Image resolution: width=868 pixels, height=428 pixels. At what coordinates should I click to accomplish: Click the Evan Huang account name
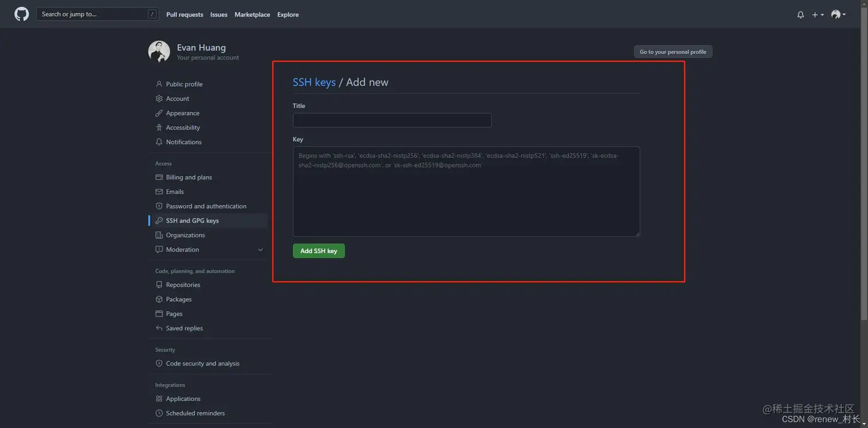201,48
